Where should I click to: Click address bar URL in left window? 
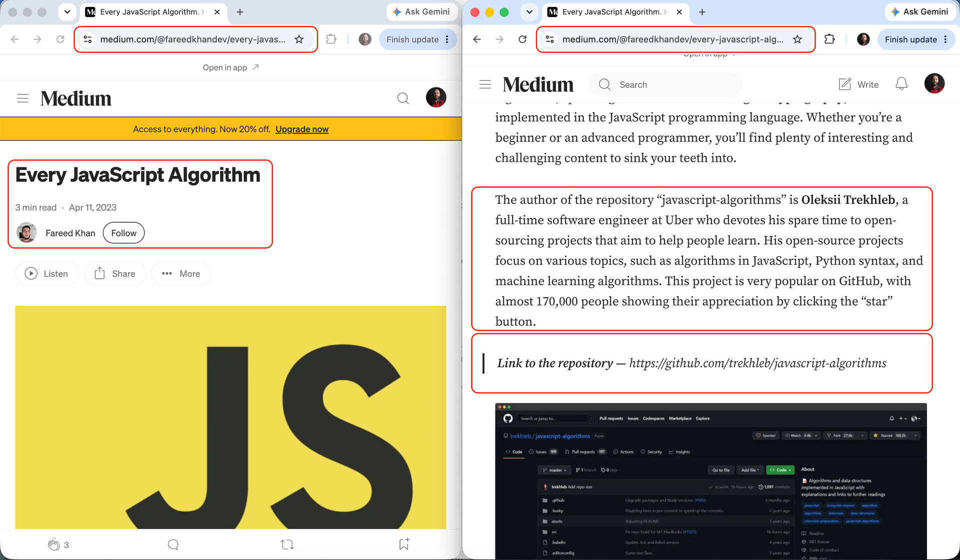(192, 39)
